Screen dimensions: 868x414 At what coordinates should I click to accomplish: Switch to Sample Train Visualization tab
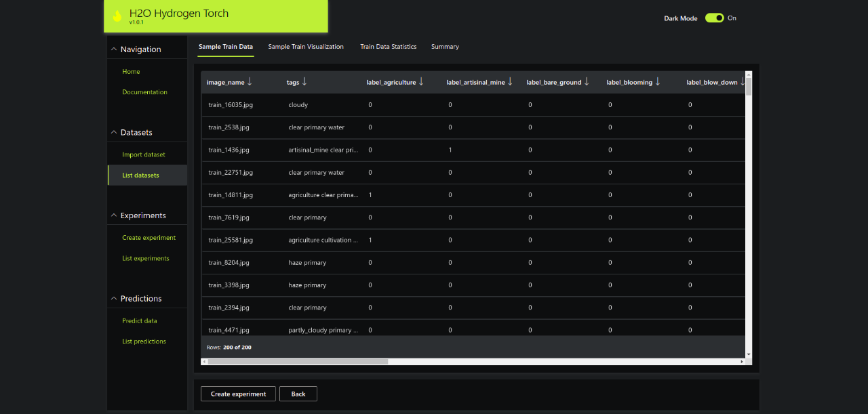[306, 47]
